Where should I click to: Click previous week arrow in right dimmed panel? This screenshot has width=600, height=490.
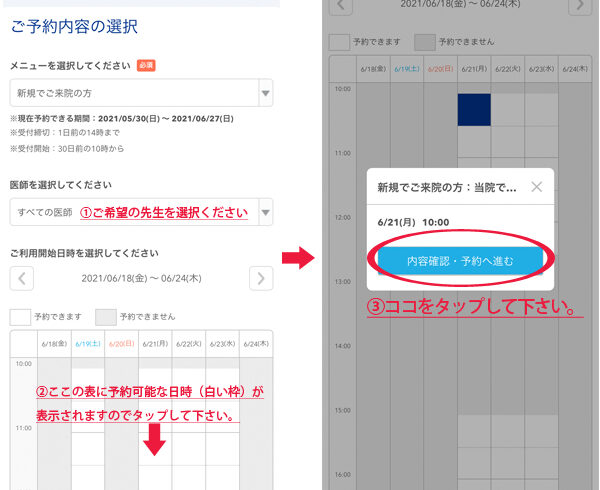tap(341, 6)
